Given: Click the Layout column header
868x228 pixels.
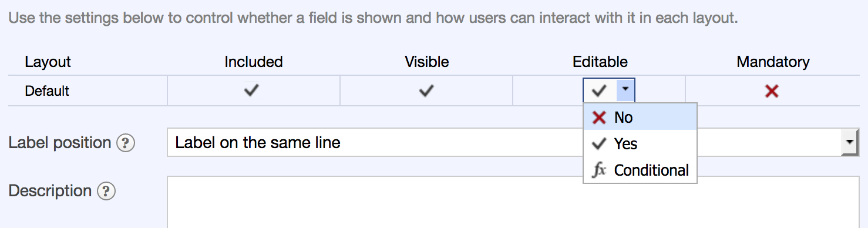Looking at the screenshot, I should tap(48, 62).
